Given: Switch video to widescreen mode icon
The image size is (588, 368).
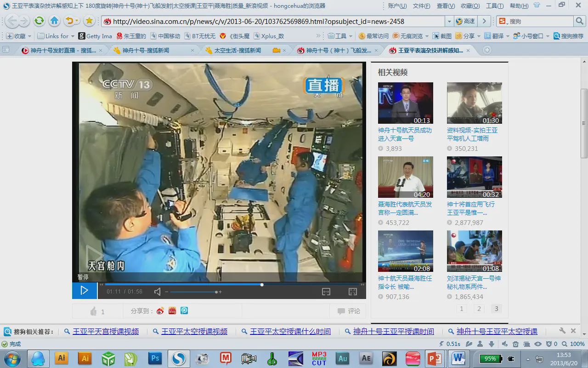Looking at the screenshot, I should coord(326,292).
